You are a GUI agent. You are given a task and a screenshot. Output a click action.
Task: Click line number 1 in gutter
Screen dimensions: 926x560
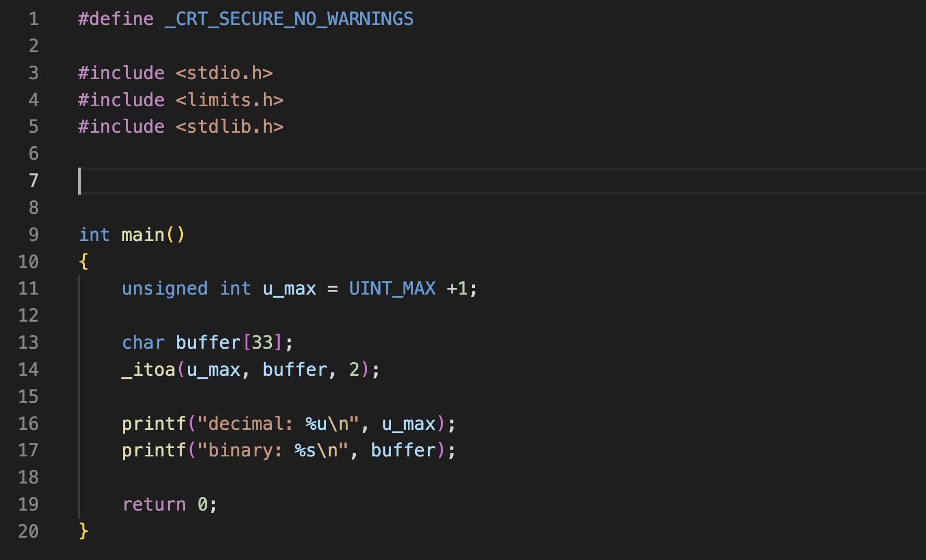[x=34, y=19]
